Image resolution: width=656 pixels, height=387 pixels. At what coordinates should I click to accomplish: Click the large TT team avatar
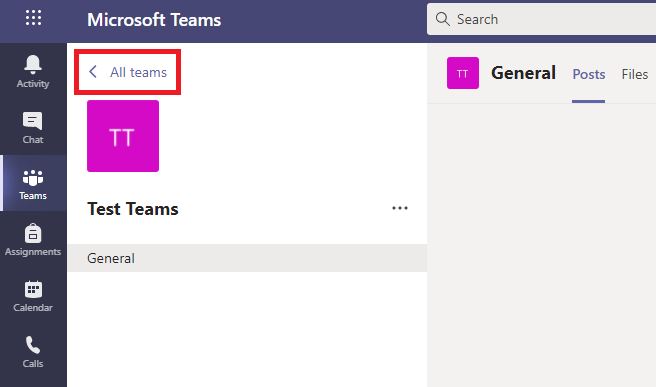coord(123,136)
